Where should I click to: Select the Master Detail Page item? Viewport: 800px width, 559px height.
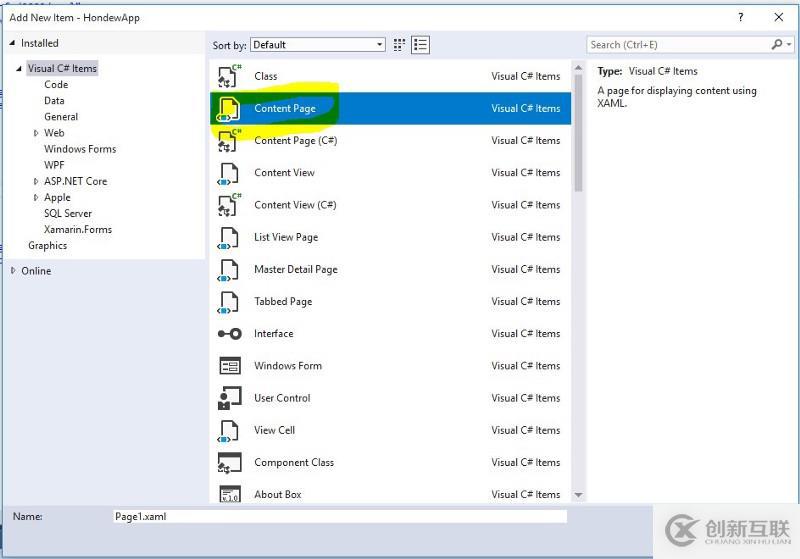(295, 270)
